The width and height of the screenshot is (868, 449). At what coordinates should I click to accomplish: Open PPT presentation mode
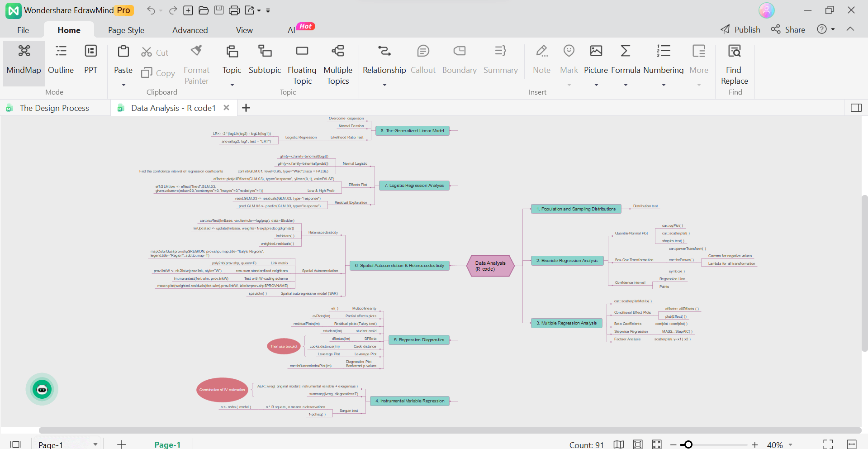91,60
